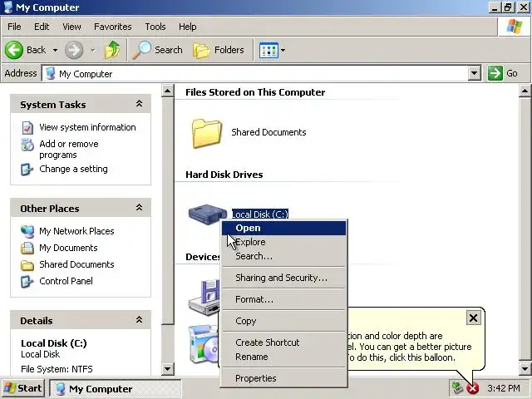
Task: Open the My Documents link
Action: pyautogui.click(x=68, y=248)
